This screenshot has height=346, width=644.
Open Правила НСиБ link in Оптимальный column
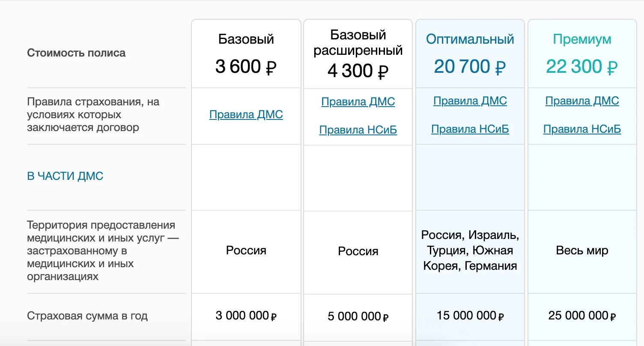point(470,129)
